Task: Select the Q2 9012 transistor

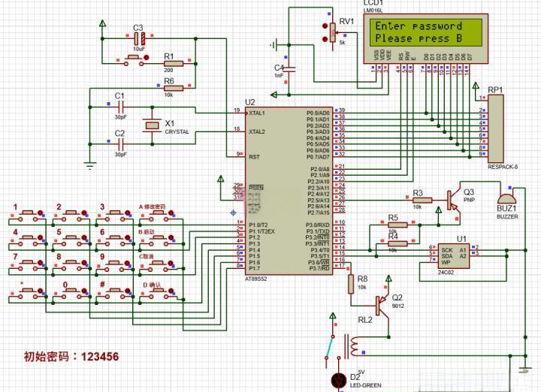Action: point(382,306)
